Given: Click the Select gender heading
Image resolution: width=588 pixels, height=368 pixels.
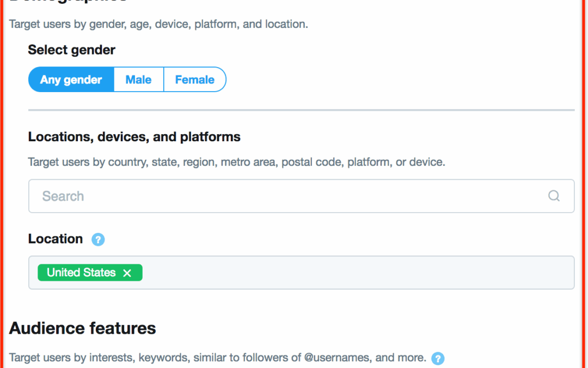Looking at the screenshot, I should pyautogui.click(x=72, y=50).
